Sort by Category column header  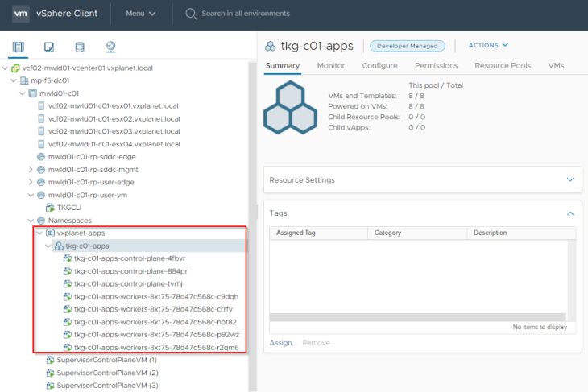(417, 233)
